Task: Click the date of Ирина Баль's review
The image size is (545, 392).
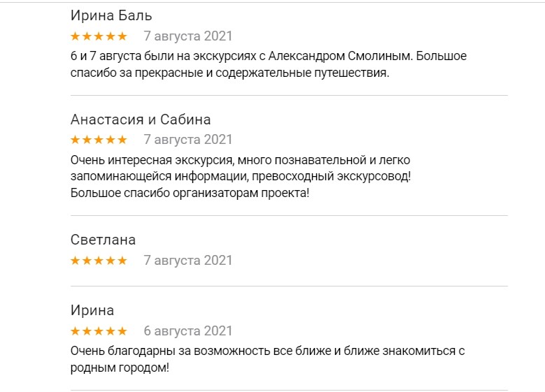Action: 187,36
